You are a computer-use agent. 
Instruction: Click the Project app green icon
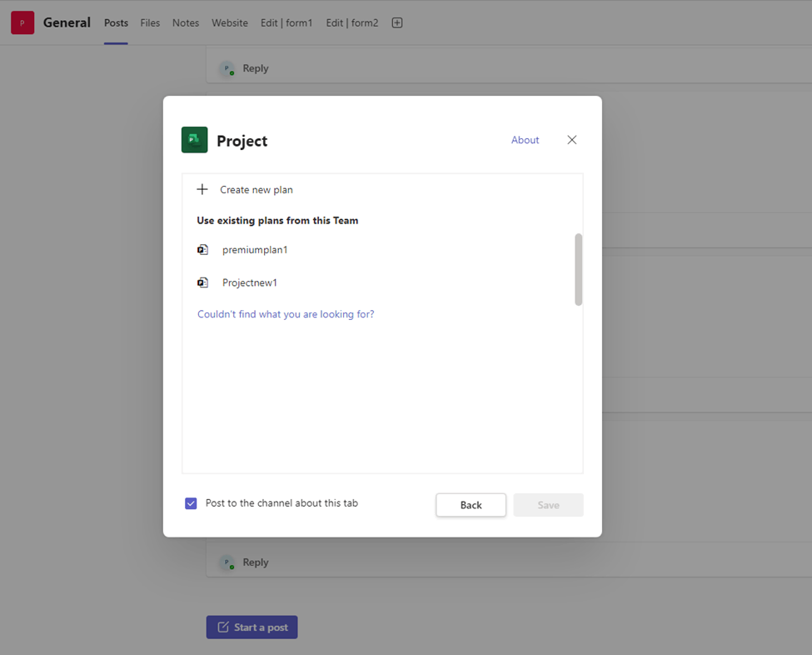click(194, 140)
